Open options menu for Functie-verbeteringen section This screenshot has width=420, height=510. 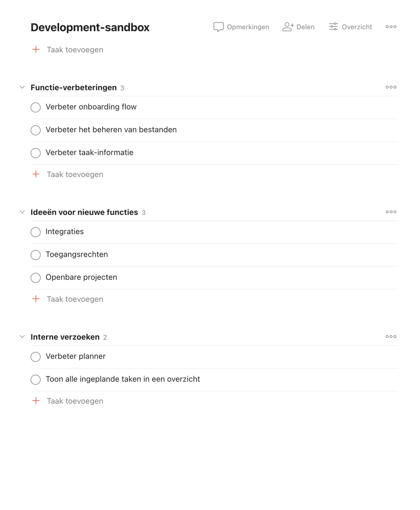coord(391,87)
